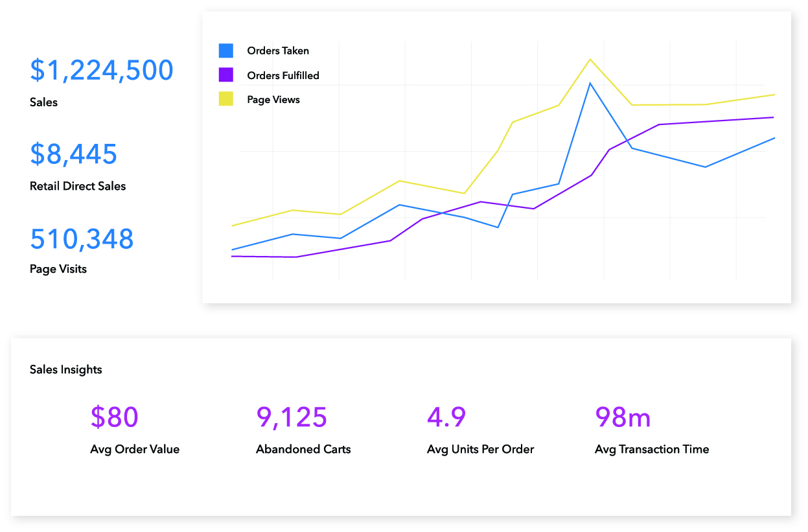The height and width of the screenshot is (532, 808).
Task: Select the Orders Fulfilled legend label
Action: 283,75
